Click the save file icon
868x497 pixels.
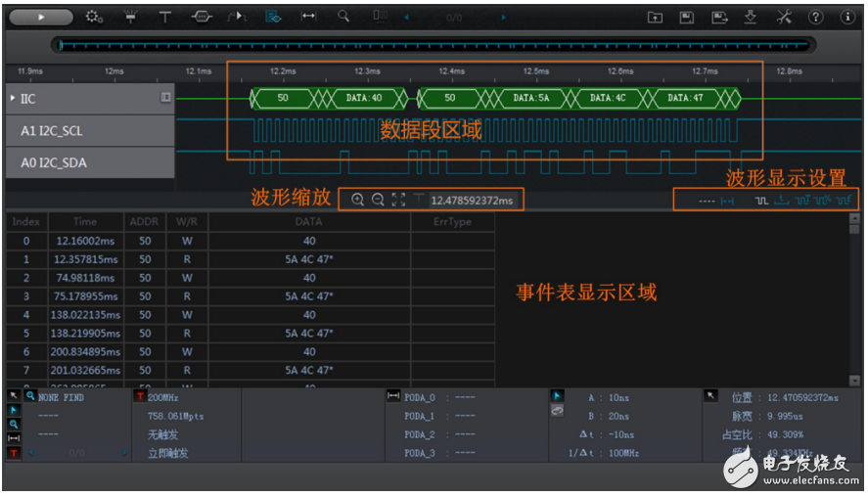point(687,17)
